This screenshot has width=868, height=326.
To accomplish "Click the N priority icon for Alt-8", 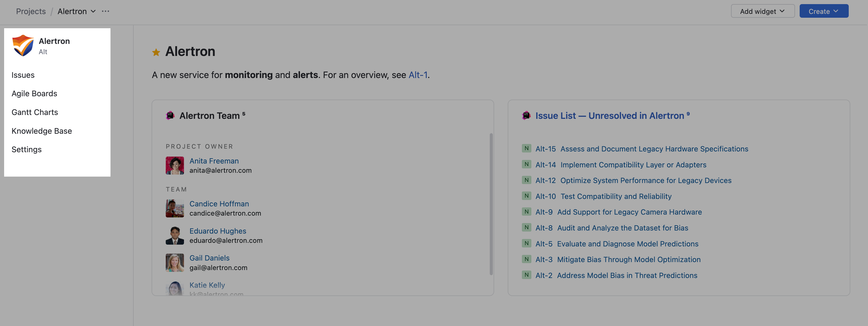I will pos(527,228).
